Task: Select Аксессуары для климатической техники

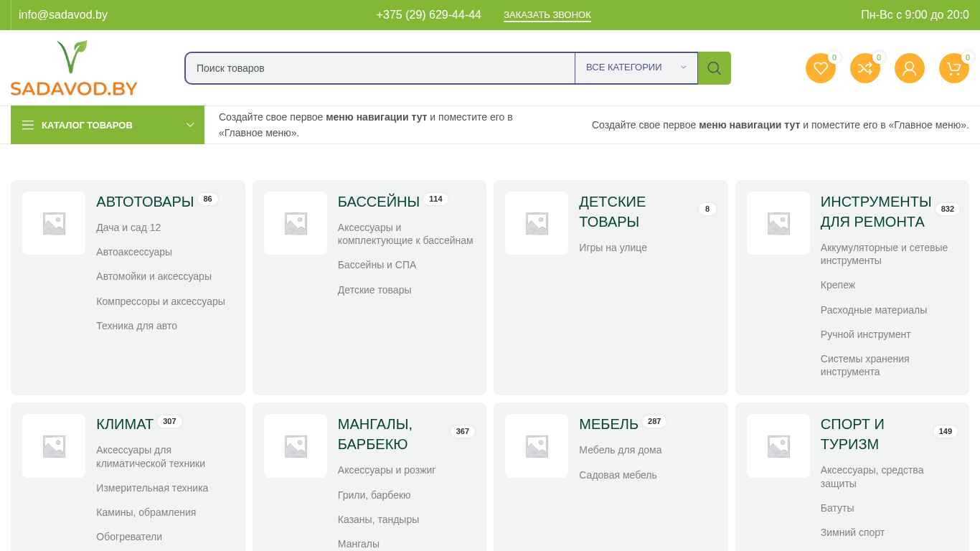Action: (x=151, y=457)
